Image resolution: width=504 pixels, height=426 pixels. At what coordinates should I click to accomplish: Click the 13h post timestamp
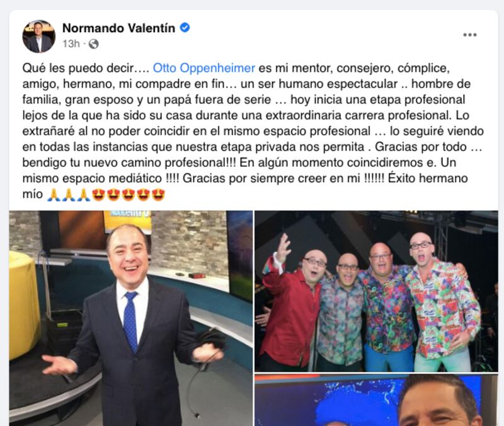pos(71,43)
